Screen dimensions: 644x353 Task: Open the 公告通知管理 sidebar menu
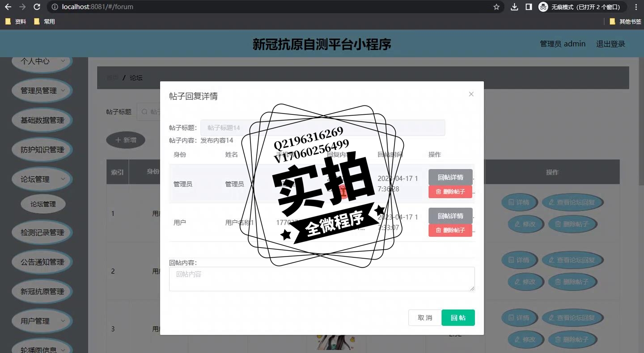[42, 262]
